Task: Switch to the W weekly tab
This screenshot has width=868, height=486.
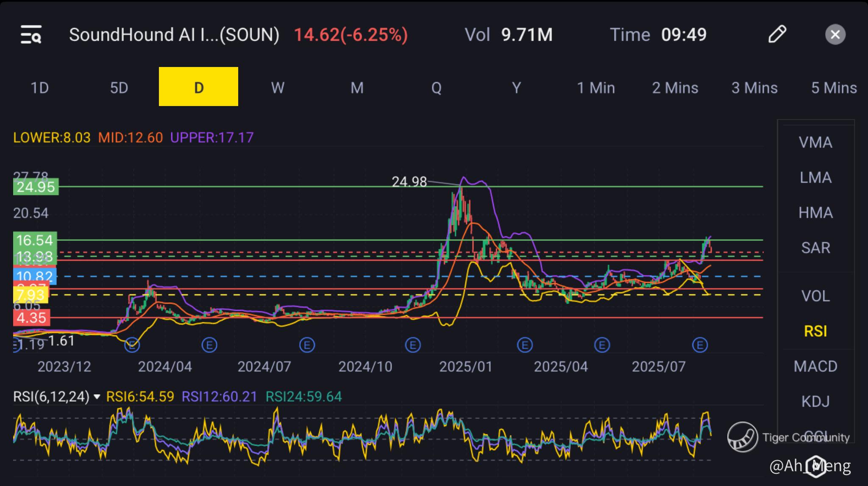Action: [x=278, y=88]
